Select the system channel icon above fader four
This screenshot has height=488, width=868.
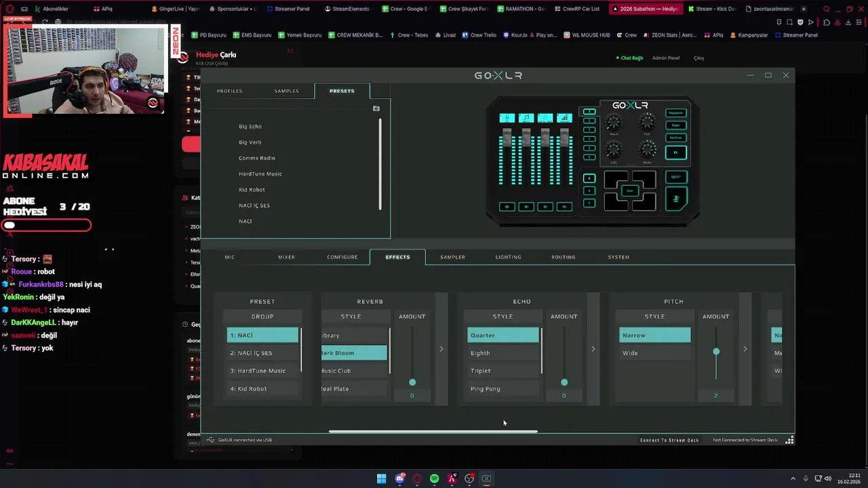(564, 118)
